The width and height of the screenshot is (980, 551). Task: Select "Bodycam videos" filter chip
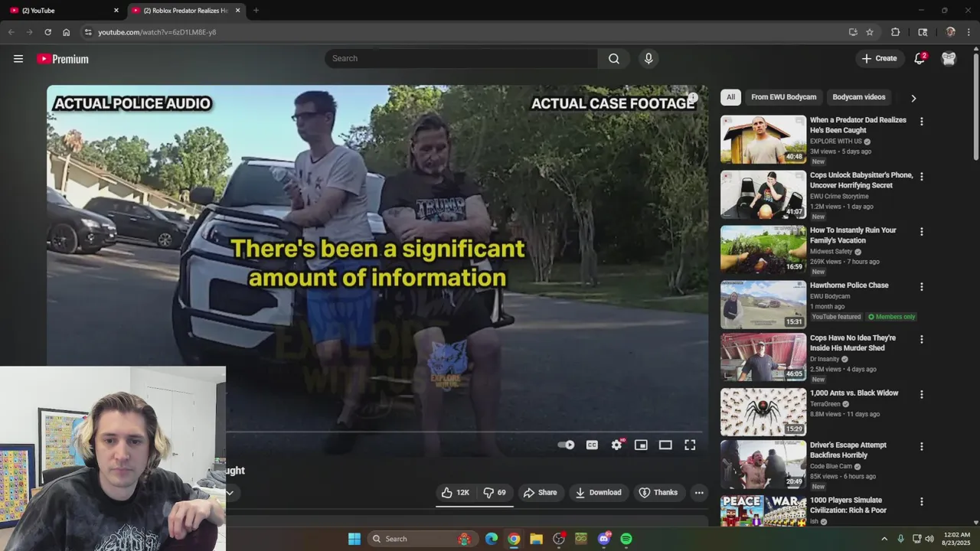(x=859, y=97)
